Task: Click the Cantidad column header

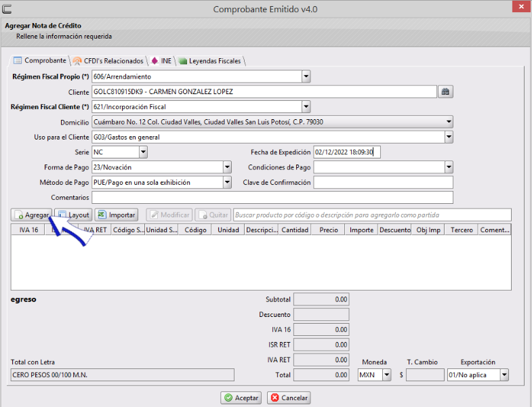Action: click(x=295, y=230)
